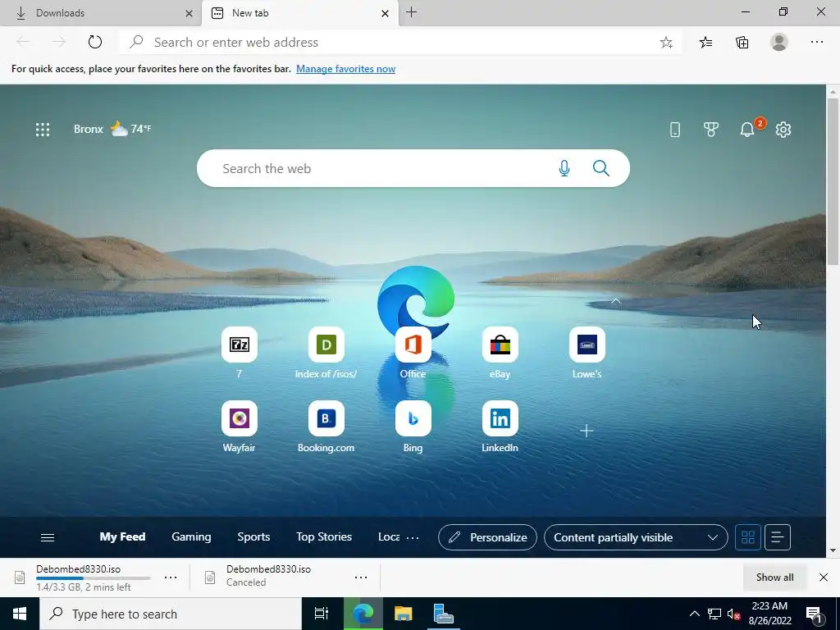Start voice search with microphone icon

click(x=564, y=168)
